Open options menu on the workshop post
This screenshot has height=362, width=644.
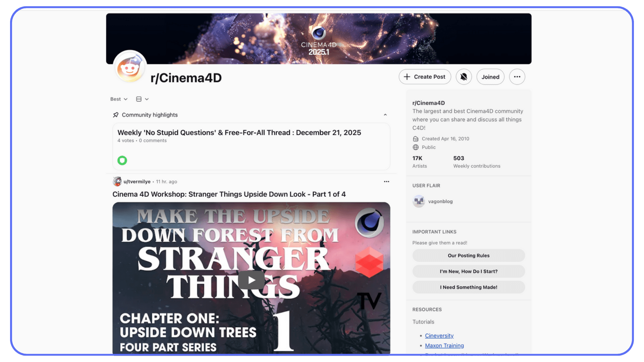pyautogui.click(x=386, y=181)
